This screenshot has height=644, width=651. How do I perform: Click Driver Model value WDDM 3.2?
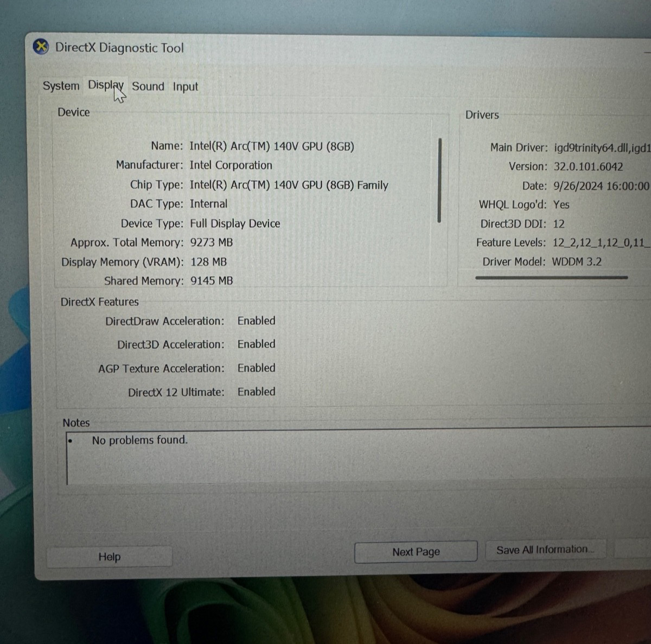pyautogui.click(x=577, y=262)
